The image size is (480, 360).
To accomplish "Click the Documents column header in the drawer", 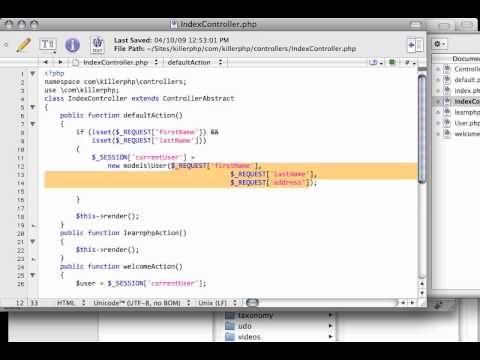I will [465, 59].
